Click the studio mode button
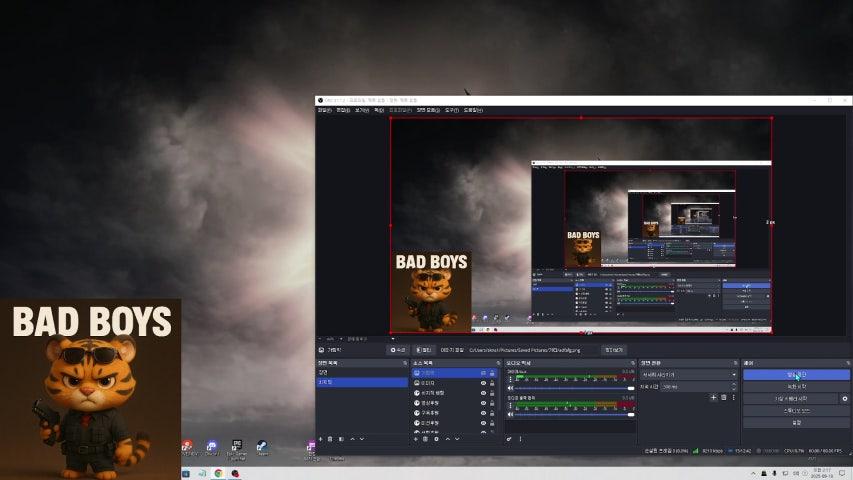The width and height of the screenshot is (853, 480). [x=796, y=410]
